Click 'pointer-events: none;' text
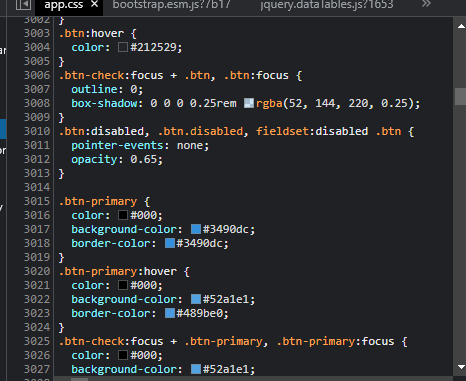This screenshot has width=466, height=381. 140,145
